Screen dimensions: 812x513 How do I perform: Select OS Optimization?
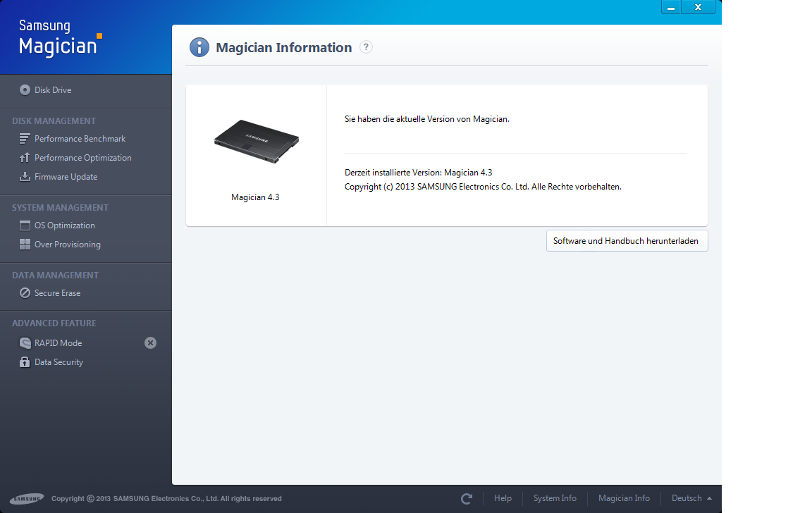pos(65,225)
